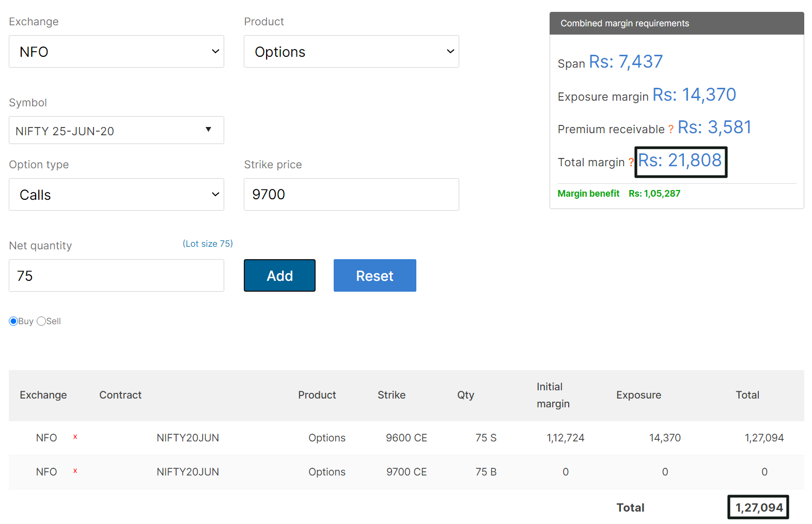The width and height of the screenshot is (812, 524).
Task: Click NIFTY20JUN in the 9600 CE row
Action: coord(188,438)
